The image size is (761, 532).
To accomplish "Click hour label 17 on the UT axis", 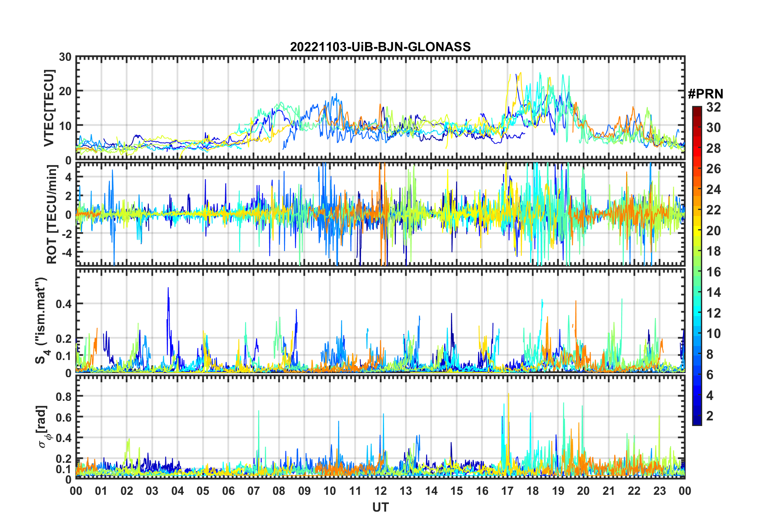I will 507,491.
